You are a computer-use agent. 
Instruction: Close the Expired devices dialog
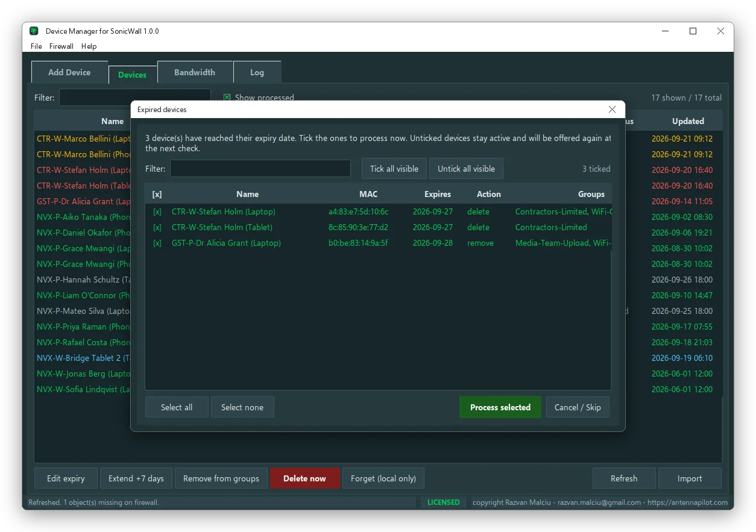pos(612,110)
